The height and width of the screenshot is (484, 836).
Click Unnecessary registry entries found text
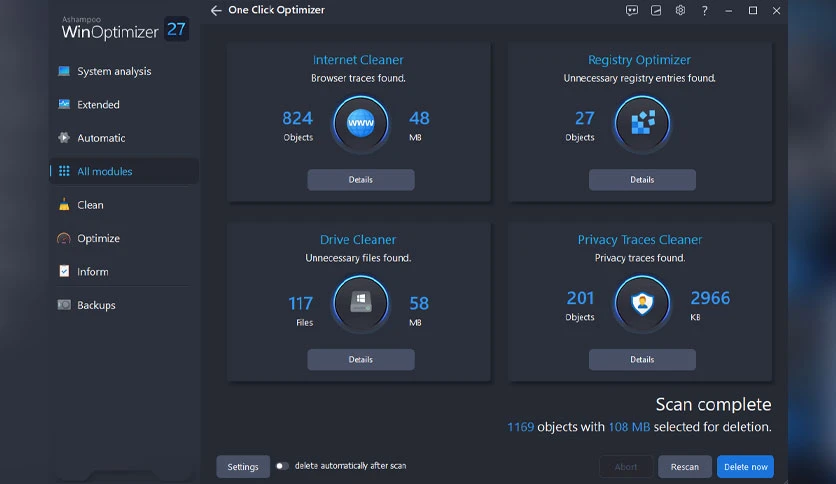(639, 78)
